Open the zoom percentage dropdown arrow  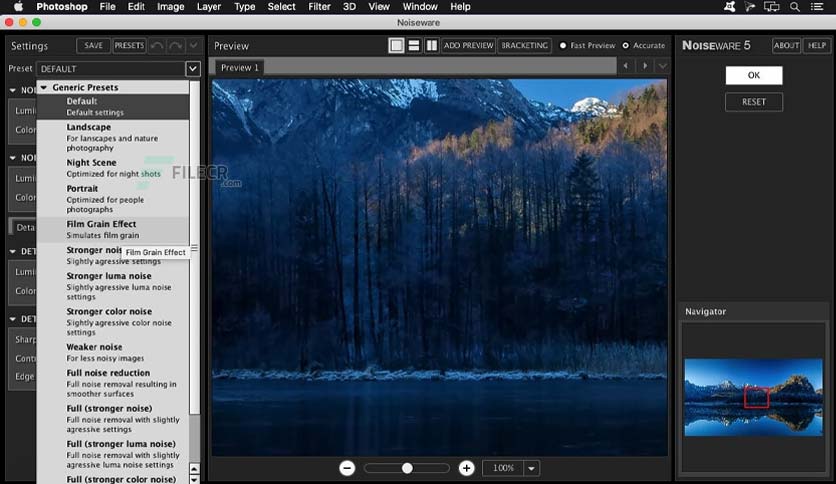pyautogui.click(x=532, y=468)
